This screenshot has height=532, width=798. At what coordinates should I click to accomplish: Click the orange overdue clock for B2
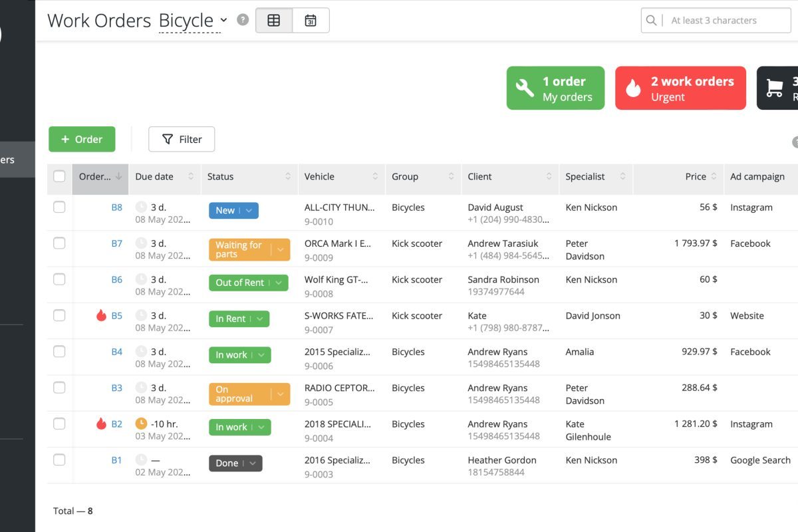(x=141, y=424)
